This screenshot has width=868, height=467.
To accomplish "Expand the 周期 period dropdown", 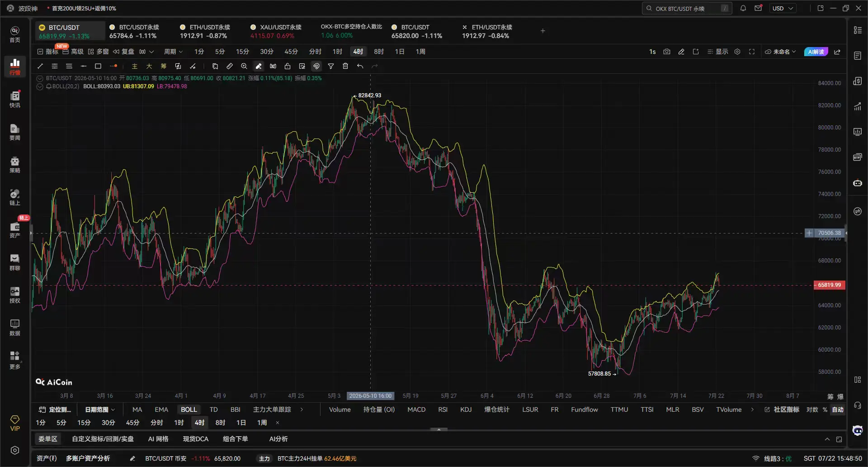I will pos(173,52).
